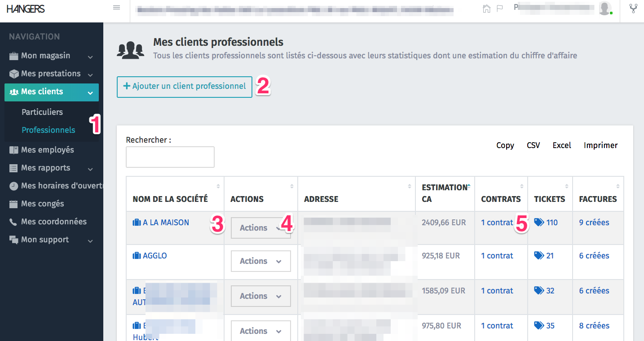The image size is (644, 341).
Task: Go to Mes coordonnées in navigation
Action: point(54,222)
